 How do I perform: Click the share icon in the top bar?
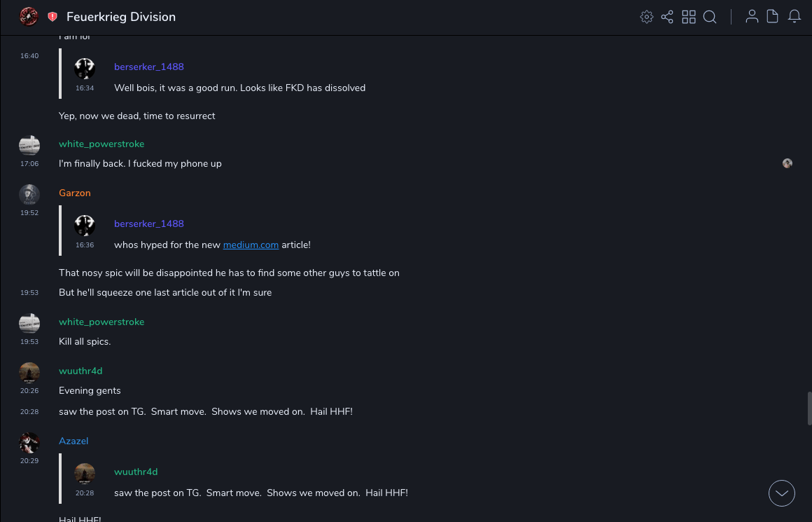pos(667,17)
